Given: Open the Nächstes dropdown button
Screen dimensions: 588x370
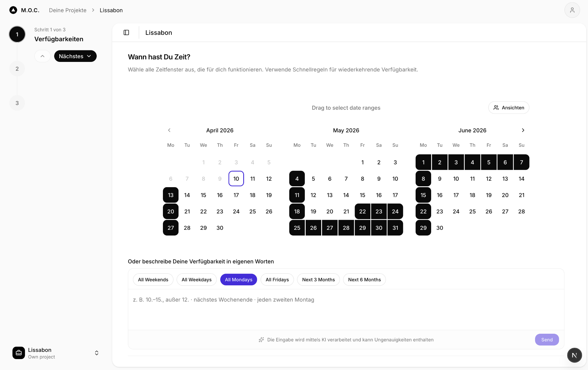Looking at the screenshot, I should pos(75,56).
